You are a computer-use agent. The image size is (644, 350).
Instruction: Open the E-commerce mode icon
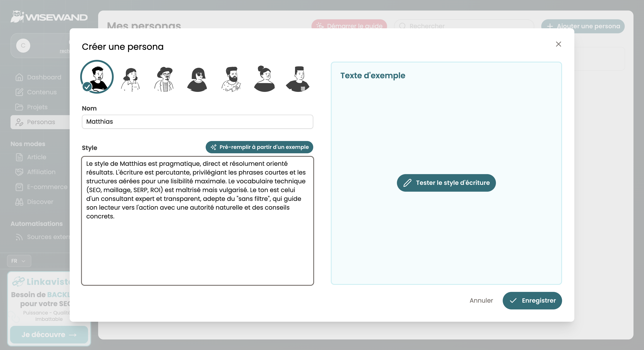click(19, 187)
